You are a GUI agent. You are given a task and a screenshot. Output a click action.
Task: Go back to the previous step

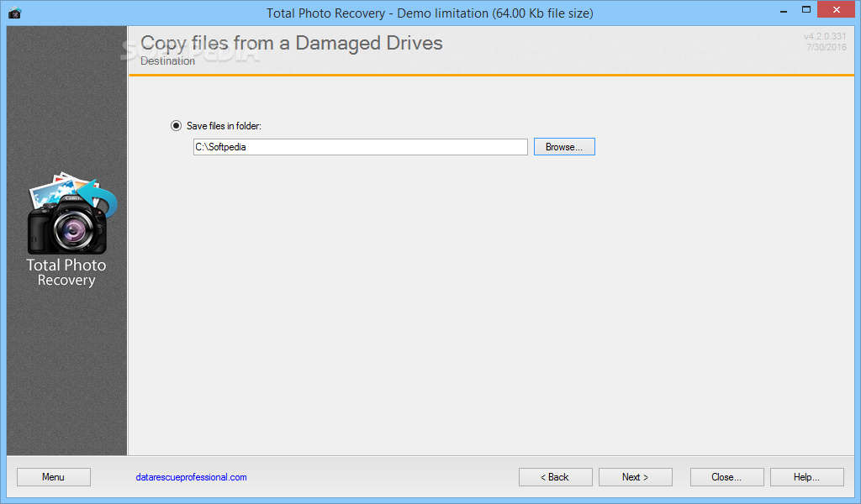click(555, 477)
